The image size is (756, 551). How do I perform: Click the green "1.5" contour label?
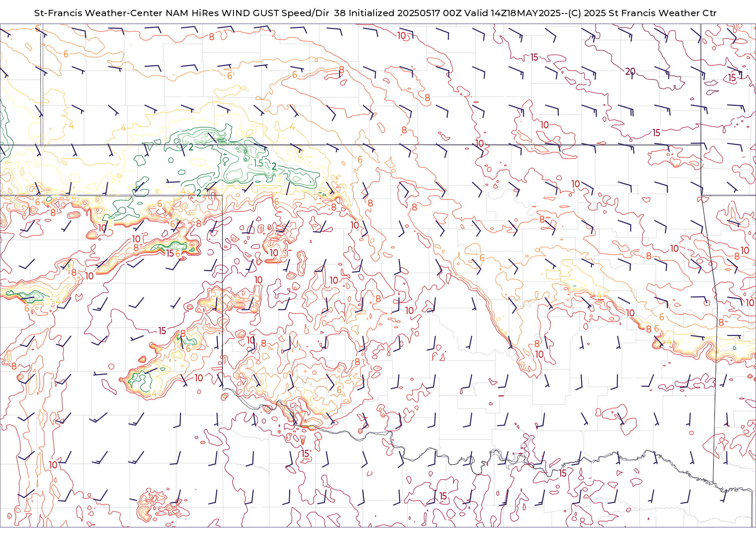(259, 163)
